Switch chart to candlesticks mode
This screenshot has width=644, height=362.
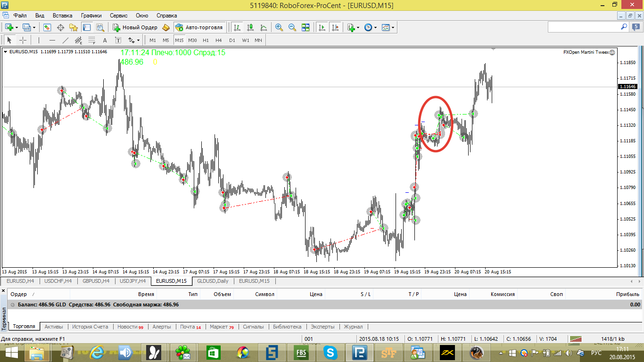click(x=250, y=27)
